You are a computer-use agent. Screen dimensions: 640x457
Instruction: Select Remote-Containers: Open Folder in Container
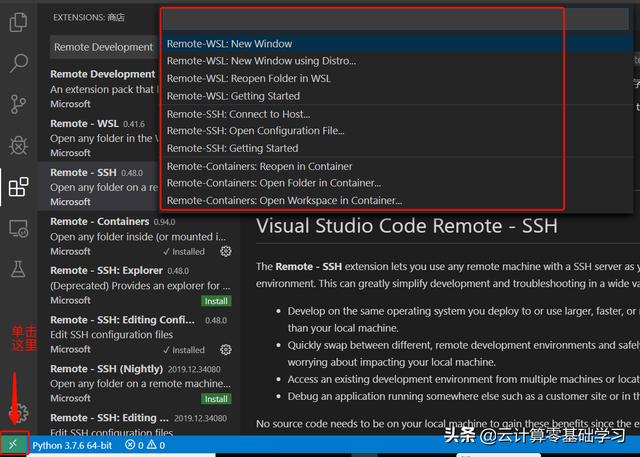(x=398, y=183)
